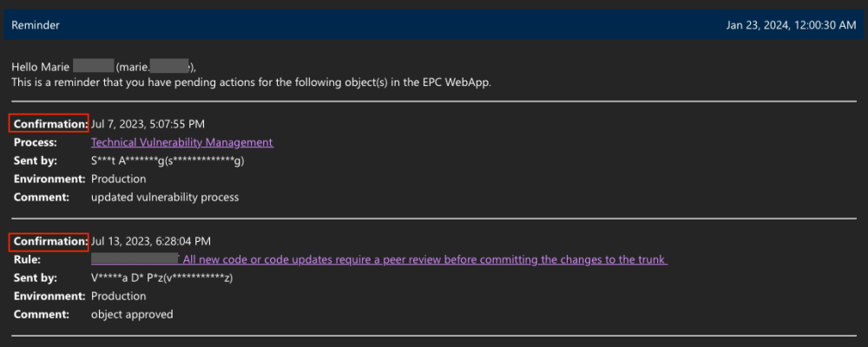Click the Reminder header title

[x=36, y=25]
